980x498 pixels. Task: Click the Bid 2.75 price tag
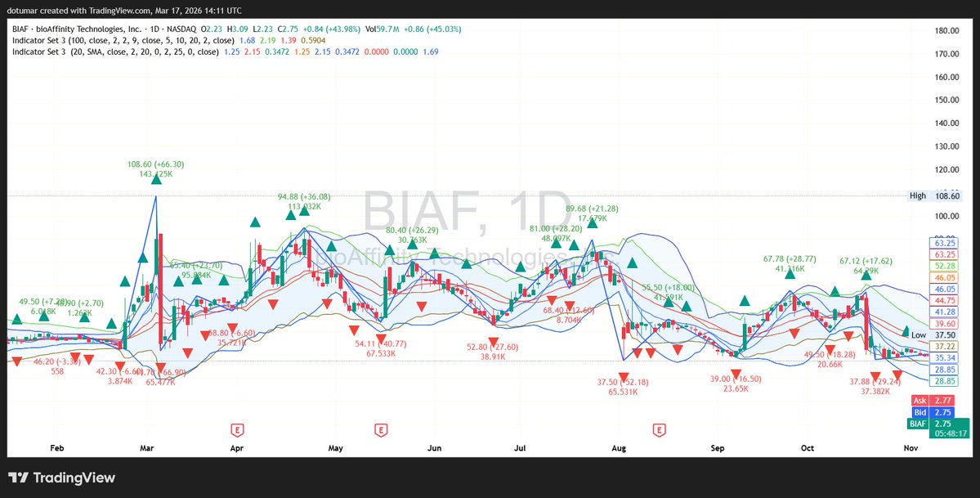click(933, 412)
